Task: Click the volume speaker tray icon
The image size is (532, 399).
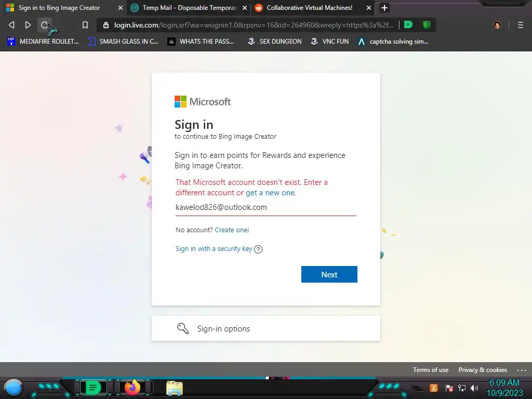Action: pos(474,388)
